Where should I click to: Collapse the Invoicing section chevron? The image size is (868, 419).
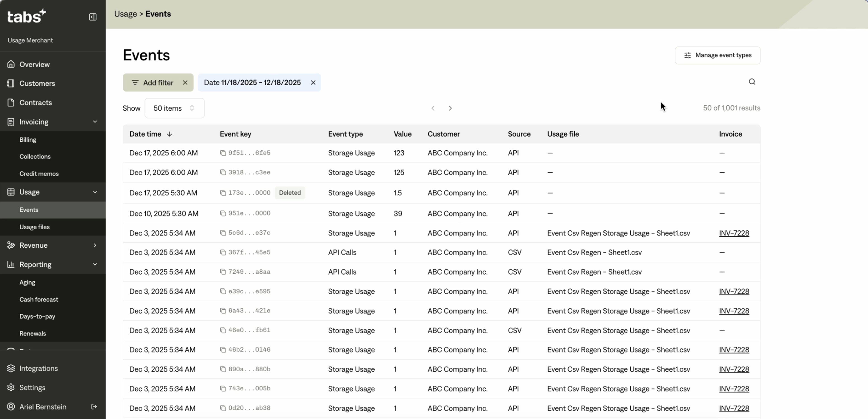[95, 122]
